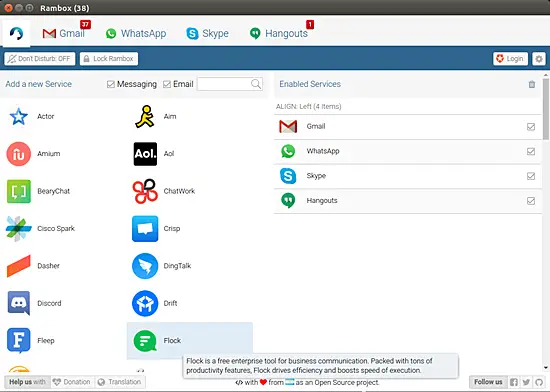550x392 pixels.
Task: Click the Aim service name text
Action: click(170, 116)
